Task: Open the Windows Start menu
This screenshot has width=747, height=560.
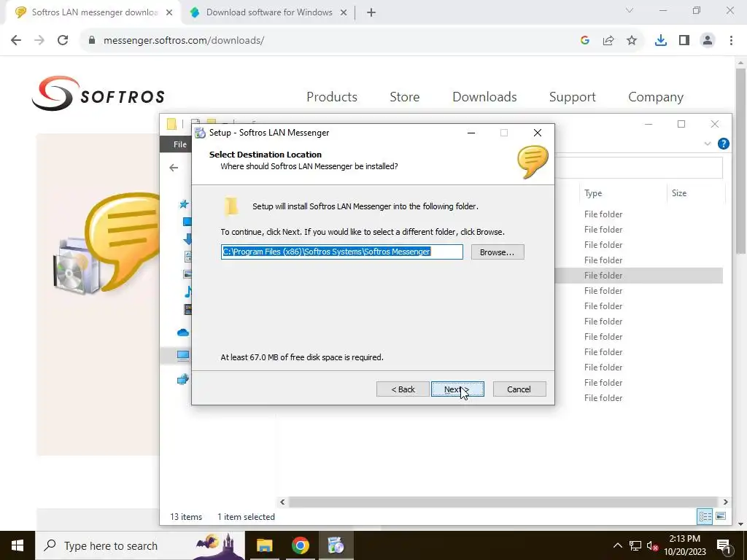Action: (x=18, y=545)
